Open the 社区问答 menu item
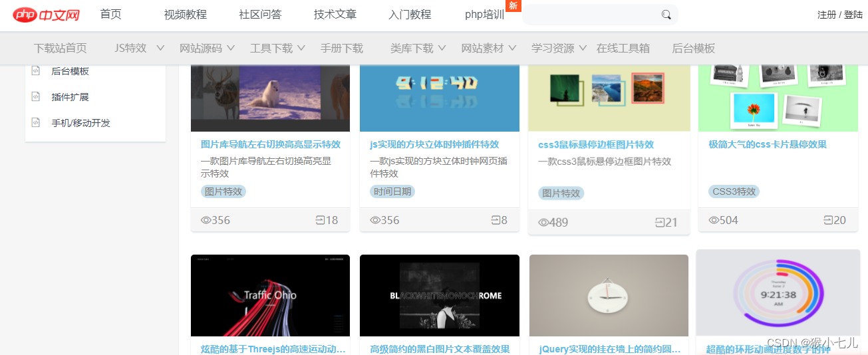 (x=261, y=15)
